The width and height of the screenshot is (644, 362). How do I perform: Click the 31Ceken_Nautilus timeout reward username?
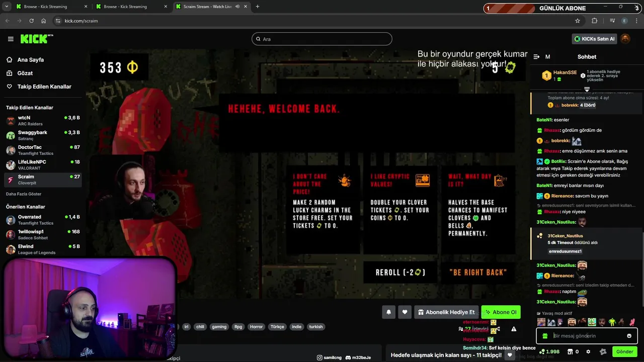coord(565,236)
